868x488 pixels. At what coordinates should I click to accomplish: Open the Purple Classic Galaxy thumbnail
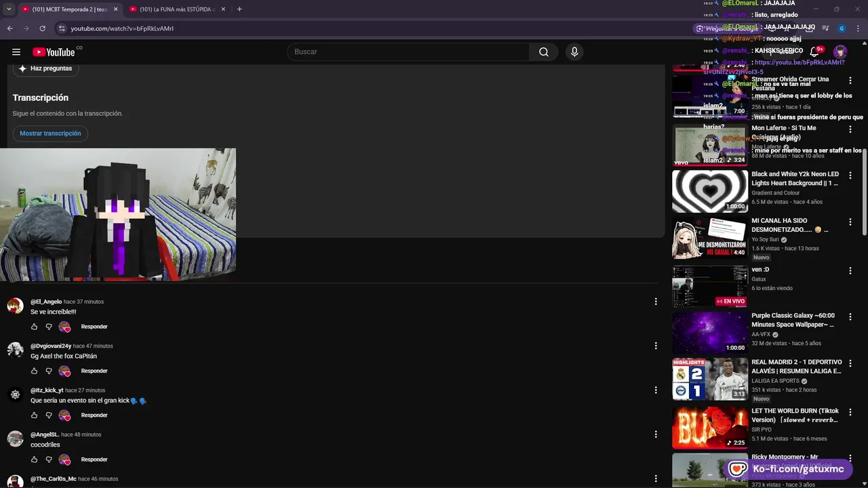pyautogui.click(x=709, y=332)
